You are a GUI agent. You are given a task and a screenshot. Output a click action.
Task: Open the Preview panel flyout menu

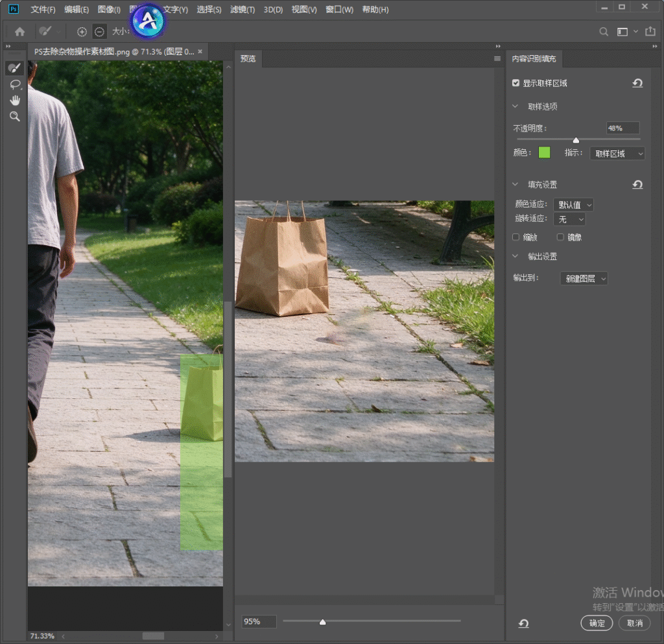497,58
